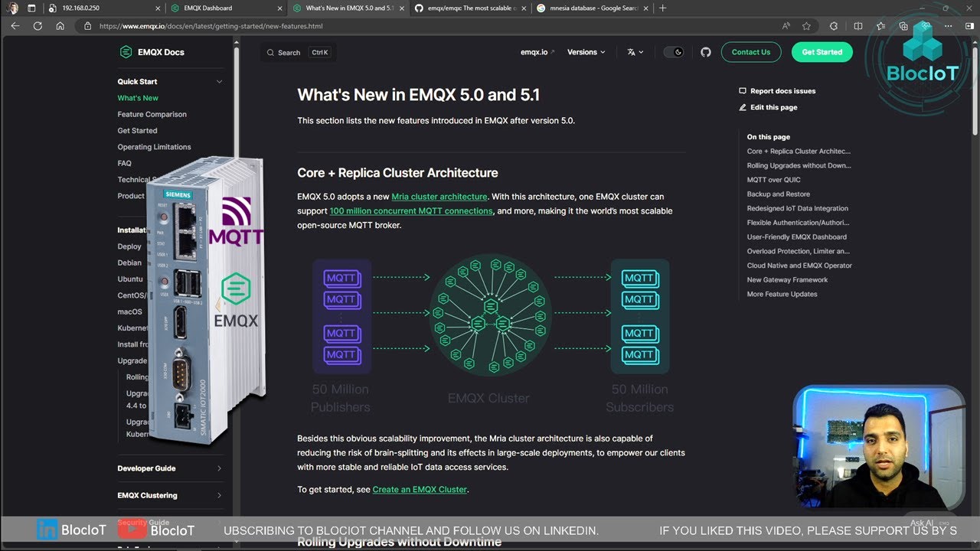
Task: Jump to Cloud Native and EMQX Operator
Action: point(799,266)
